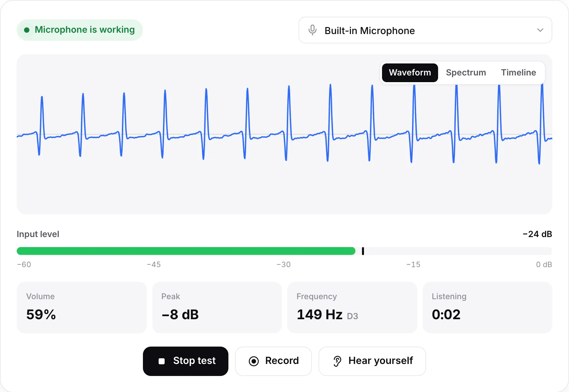Click the record circle icon

click(x=254, y=361)
